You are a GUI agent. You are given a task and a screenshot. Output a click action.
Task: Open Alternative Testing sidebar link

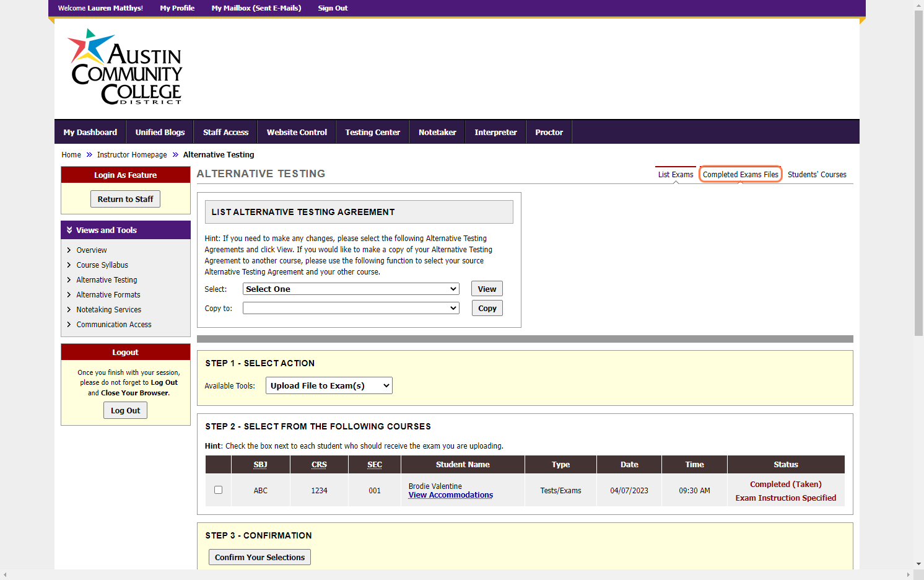[107, 280]
